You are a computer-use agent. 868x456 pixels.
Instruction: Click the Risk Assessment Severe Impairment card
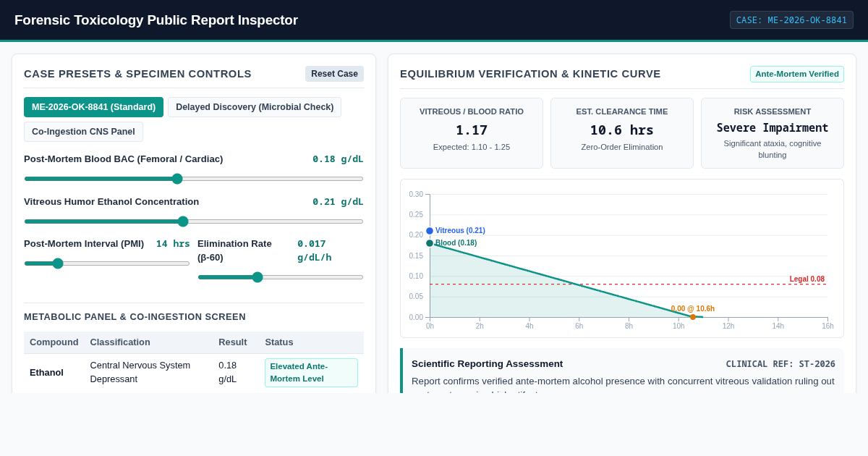tap(773, 133)
